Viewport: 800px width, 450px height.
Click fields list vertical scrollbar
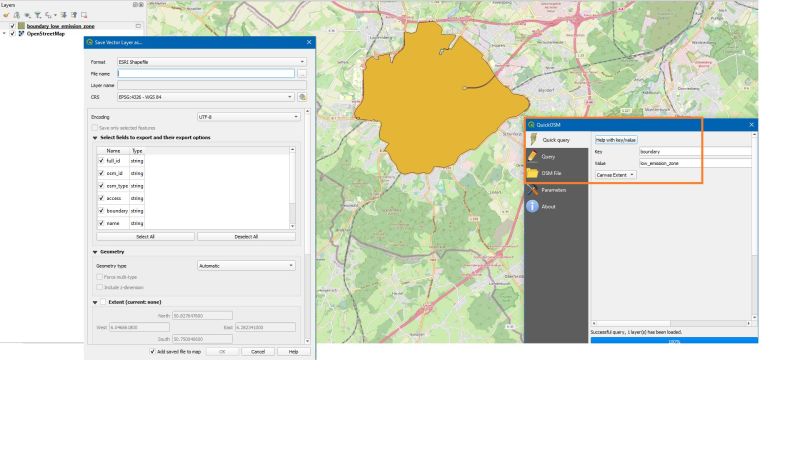pos(292,188)
